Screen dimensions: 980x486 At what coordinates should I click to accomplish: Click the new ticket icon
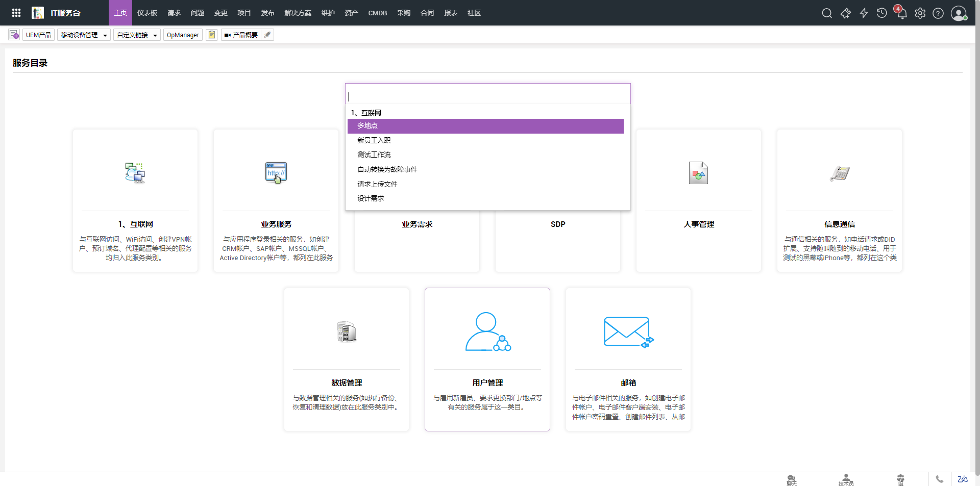click(x=14, y=35)
